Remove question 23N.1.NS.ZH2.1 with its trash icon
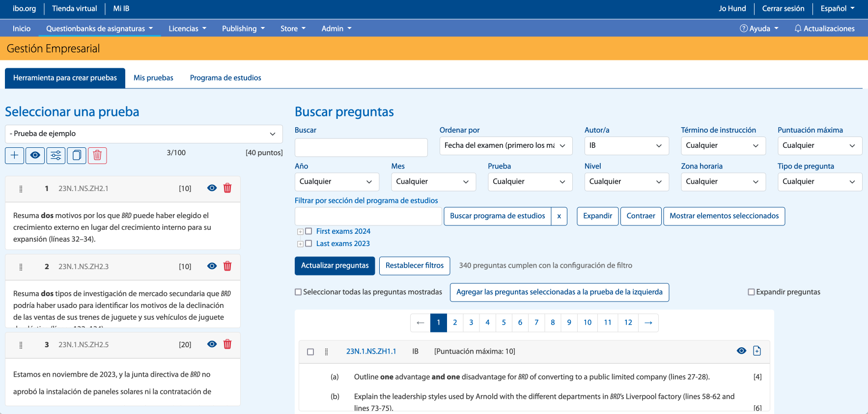The height and width of the screenshot is (414, 868). [227, 188]
